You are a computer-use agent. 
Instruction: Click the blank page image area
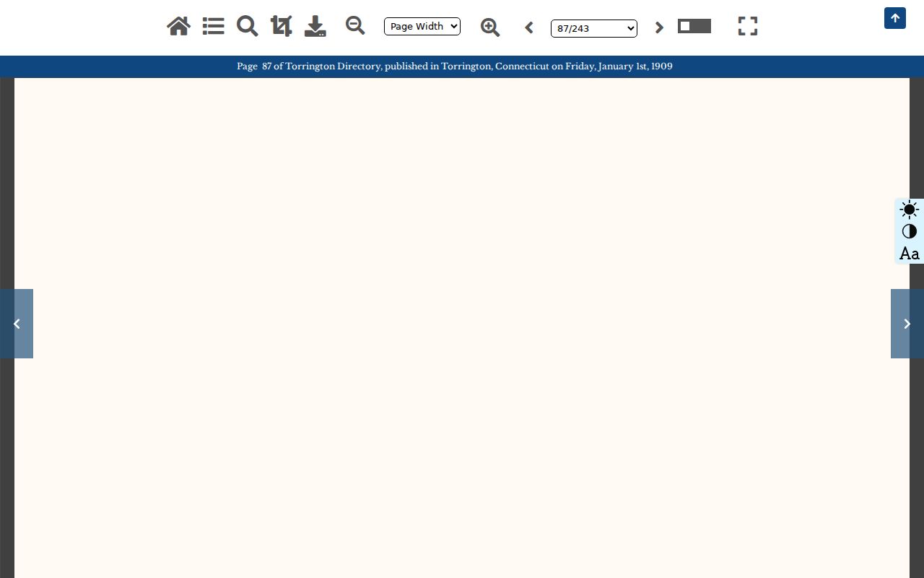(462, 328)
